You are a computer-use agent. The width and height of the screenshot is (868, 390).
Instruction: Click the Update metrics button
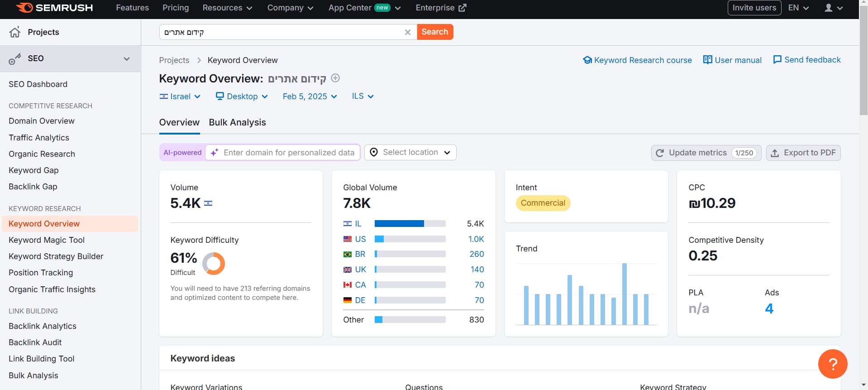tap(706, 153)
